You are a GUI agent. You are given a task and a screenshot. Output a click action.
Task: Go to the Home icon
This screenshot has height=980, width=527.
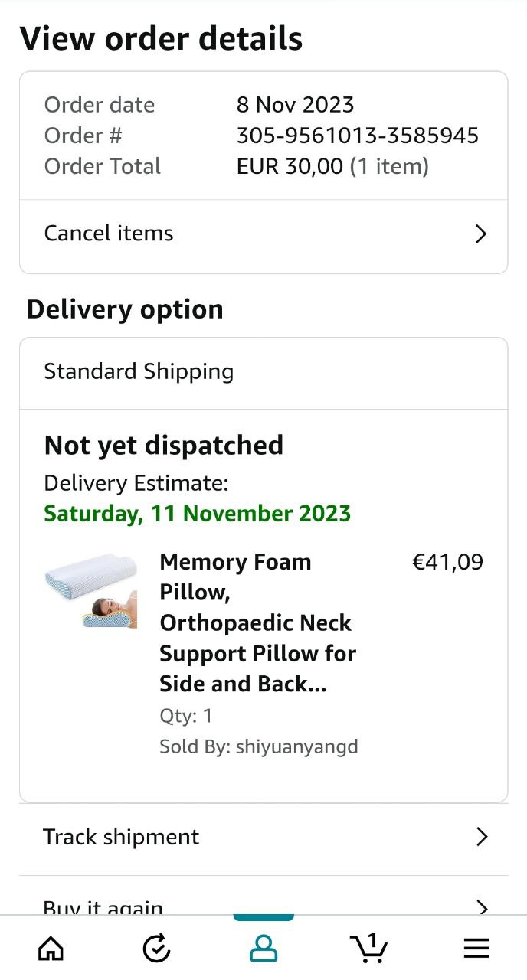51,949
